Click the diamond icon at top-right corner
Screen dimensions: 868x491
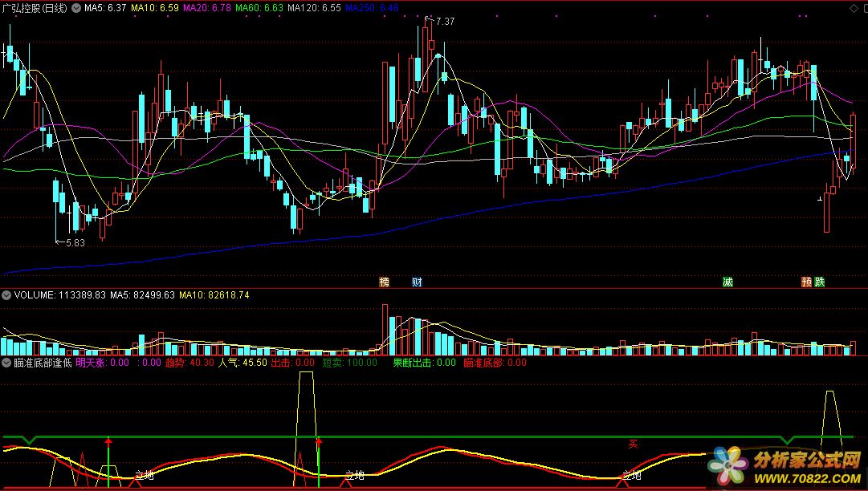(854, 7)
